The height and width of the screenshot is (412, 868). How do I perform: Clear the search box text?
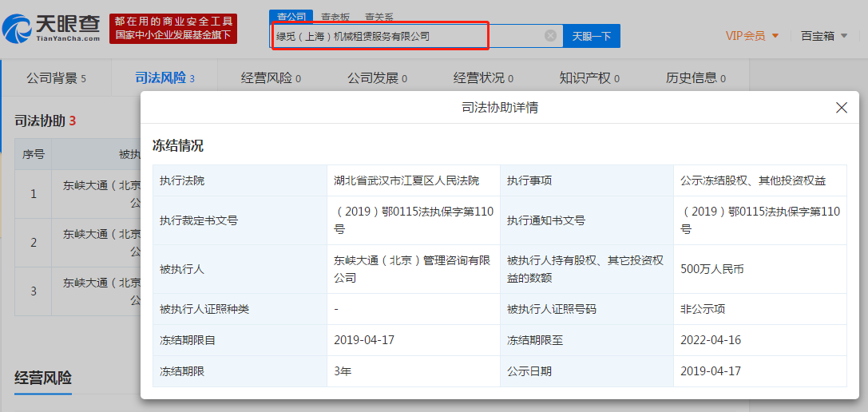point(550,36)
